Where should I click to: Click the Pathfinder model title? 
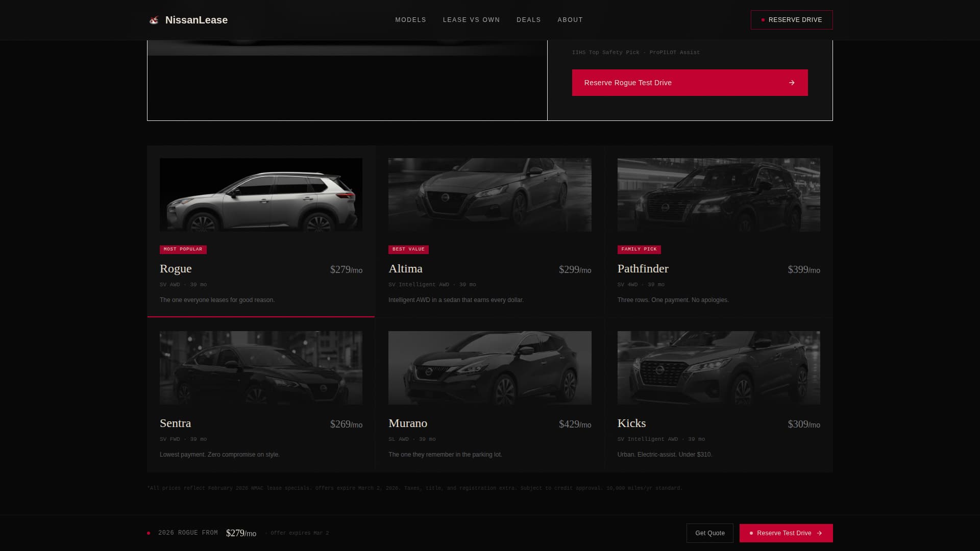point(643,269)
